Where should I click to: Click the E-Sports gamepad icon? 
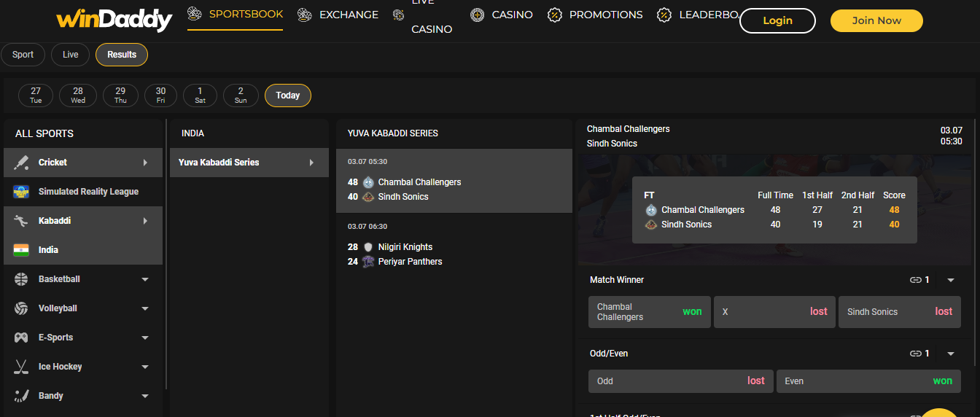(x=21, y=338)
